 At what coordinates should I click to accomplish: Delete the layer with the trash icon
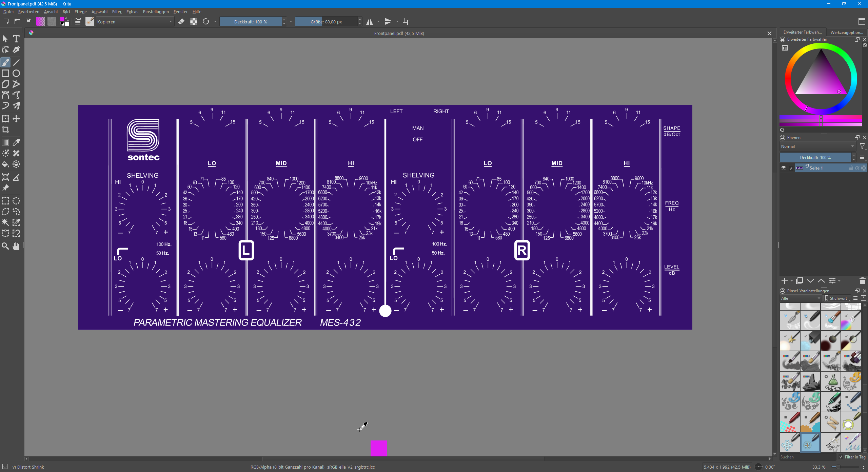point(863,281)
